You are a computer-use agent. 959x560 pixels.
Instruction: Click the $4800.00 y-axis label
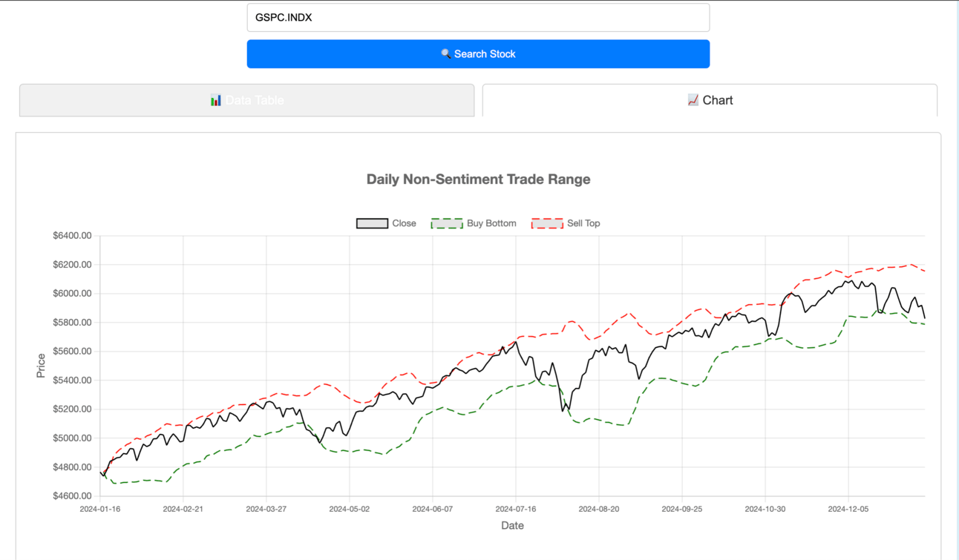pos(72,467)
